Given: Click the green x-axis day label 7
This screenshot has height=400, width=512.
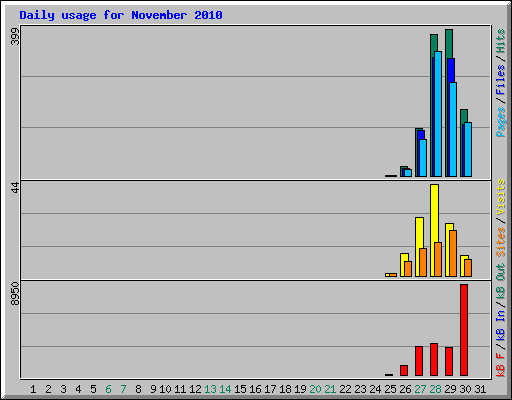Looking at the screenshot, I should click(x=123, y=389).
